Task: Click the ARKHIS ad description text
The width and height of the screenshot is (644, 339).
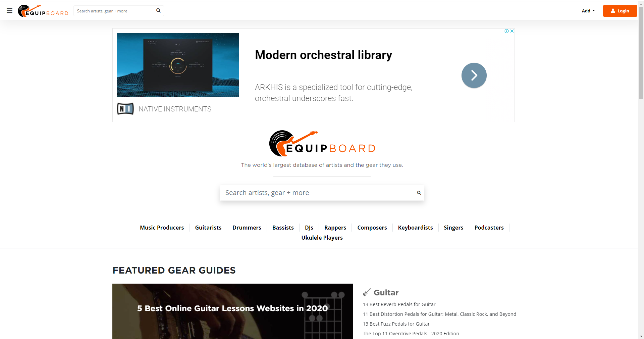Action: coord(334,93)
